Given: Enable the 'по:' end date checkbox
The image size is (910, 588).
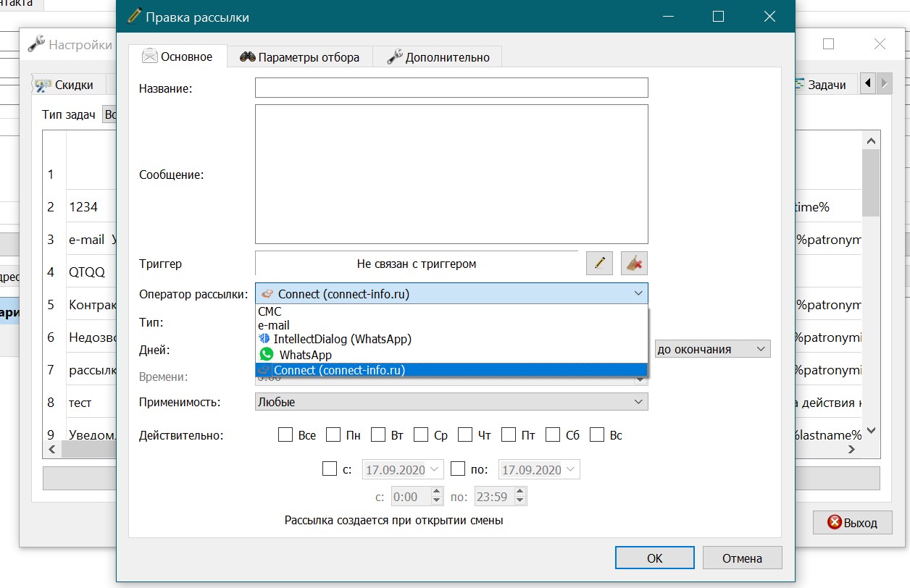Looking at the screenshot, I should coord(458,469).
